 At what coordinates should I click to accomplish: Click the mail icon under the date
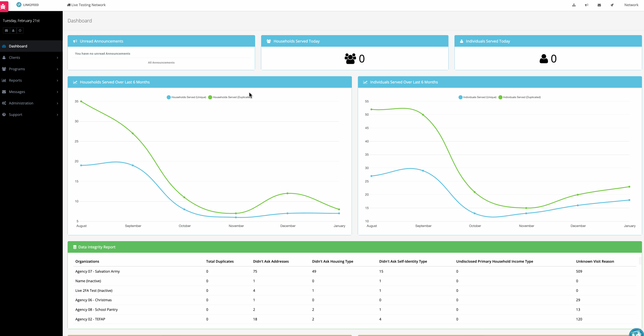point(7,30)
